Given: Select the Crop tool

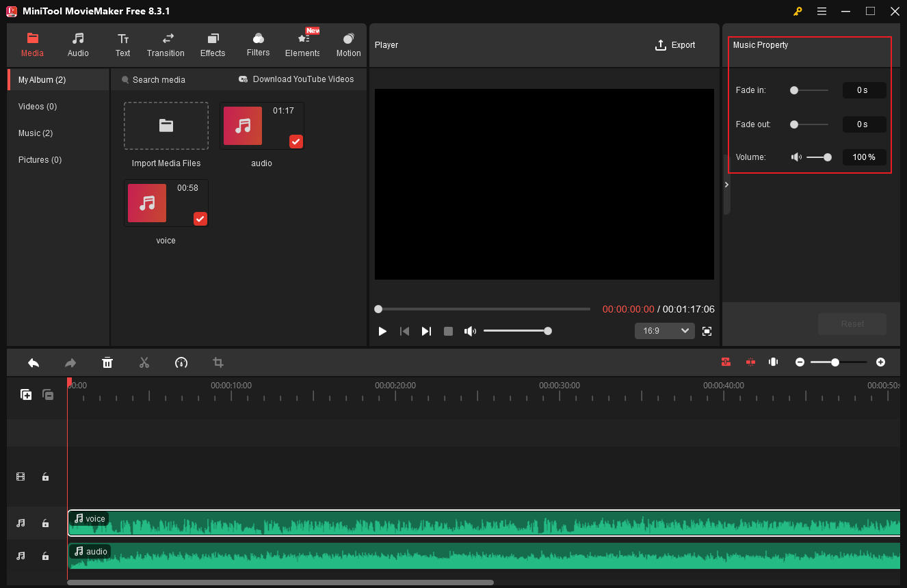Looking at the screenshot, I should coord(218,362).
